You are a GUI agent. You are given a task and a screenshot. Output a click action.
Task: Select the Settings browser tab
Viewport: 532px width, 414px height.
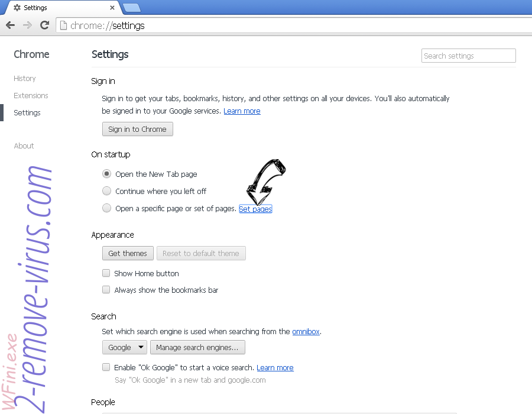(x=63, y=8)
